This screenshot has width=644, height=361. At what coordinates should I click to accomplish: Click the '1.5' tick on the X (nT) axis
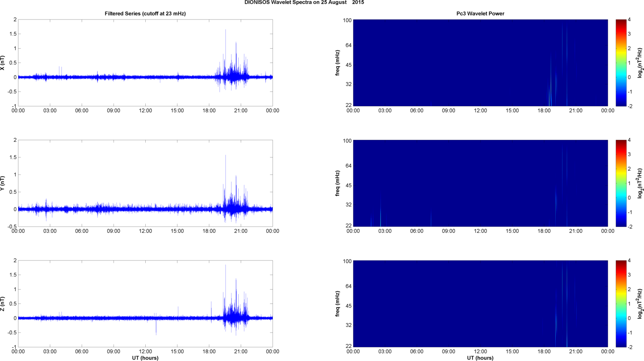tap(13, 34)
